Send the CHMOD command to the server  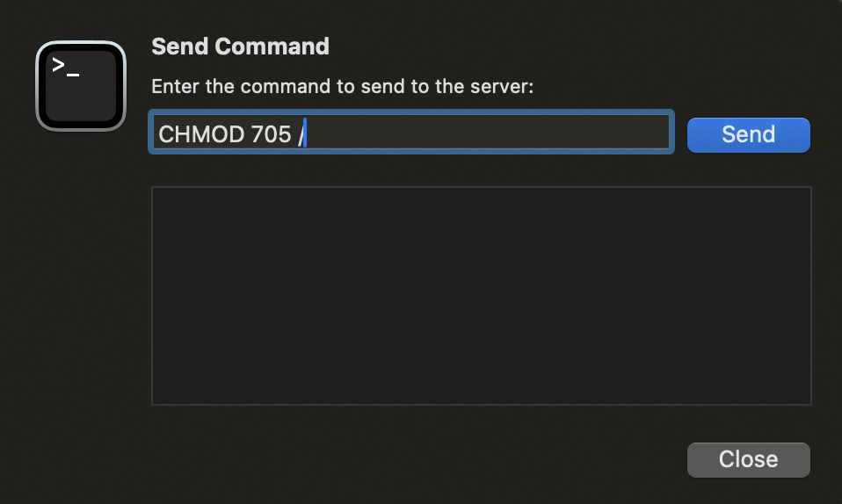click(748, 134)
